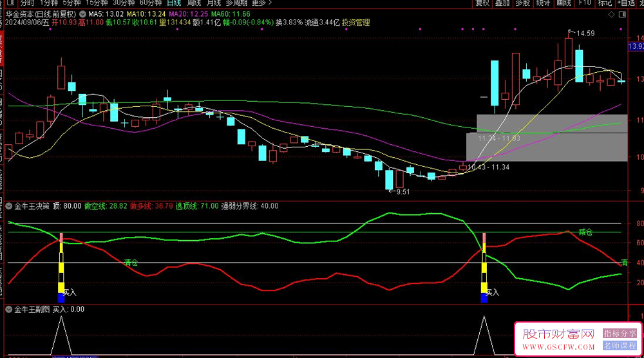Add stock via +自选 button
This screenshot has height=358, width=644.
pyautogui.click(x=626, y=3)
